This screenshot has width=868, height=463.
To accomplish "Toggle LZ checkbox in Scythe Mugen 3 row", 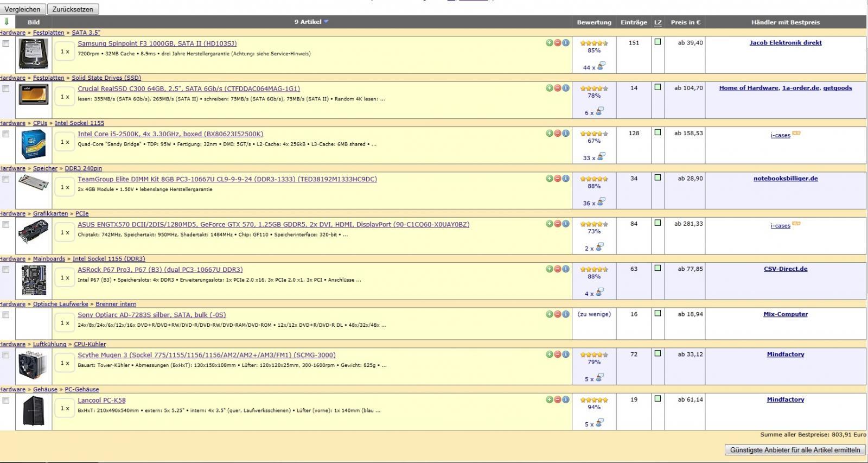I will [658, 353].
